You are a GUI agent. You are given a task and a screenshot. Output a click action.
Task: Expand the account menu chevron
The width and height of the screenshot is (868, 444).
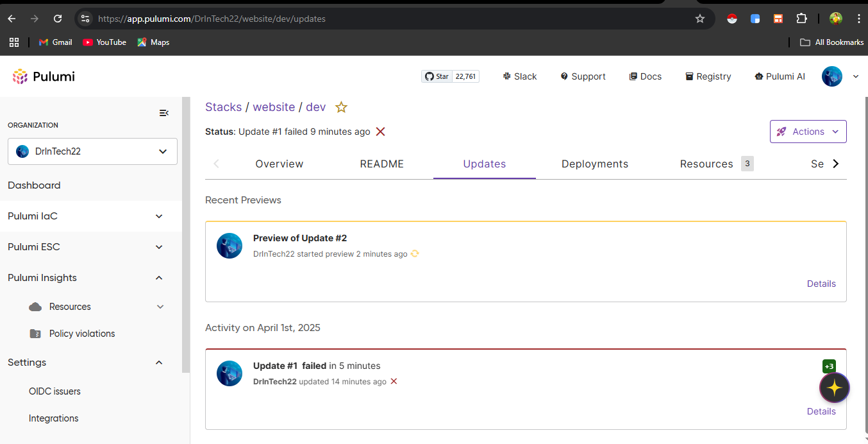[855, 77]
